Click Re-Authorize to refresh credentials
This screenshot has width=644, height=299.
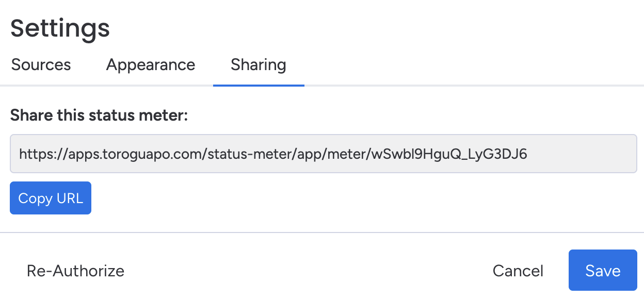[75, 270]
